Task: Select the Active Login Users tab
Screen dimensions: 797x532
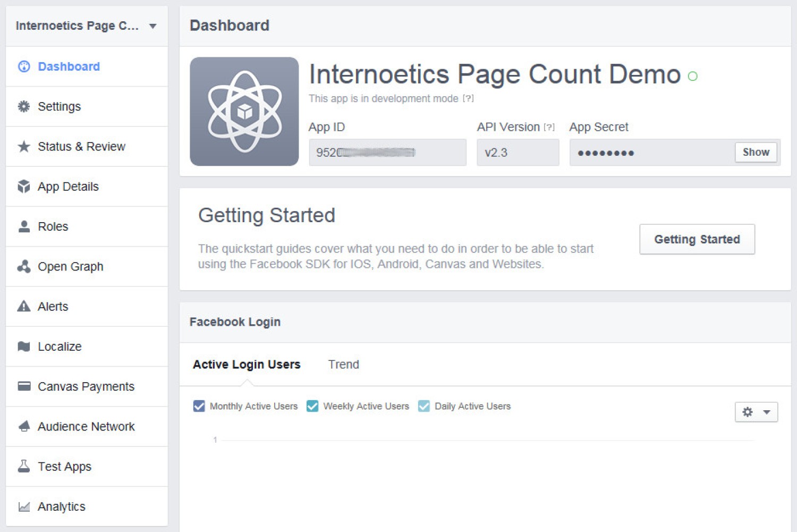Action: point(247,365)
